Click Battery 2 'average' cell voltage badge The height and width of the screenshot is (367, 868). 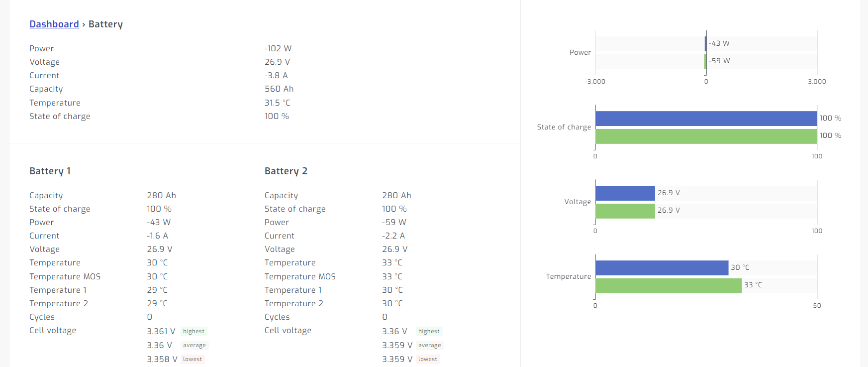click(429, 346)
